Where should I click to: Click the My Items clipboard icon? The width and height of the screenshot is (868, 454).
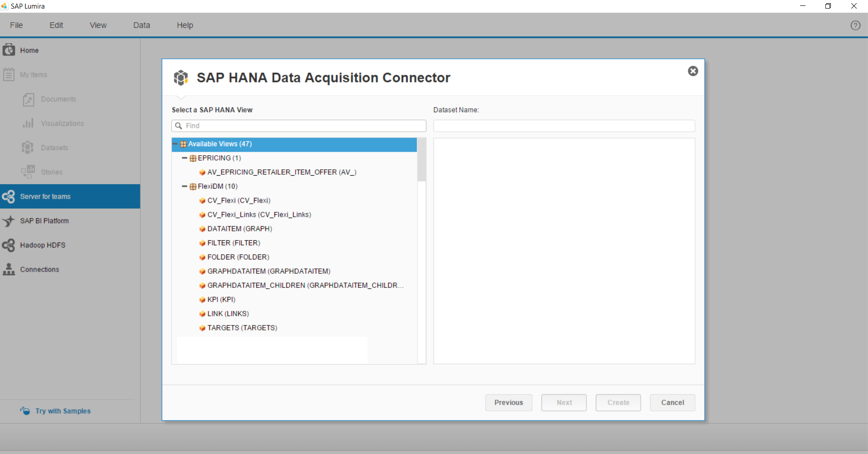(9, 74)
